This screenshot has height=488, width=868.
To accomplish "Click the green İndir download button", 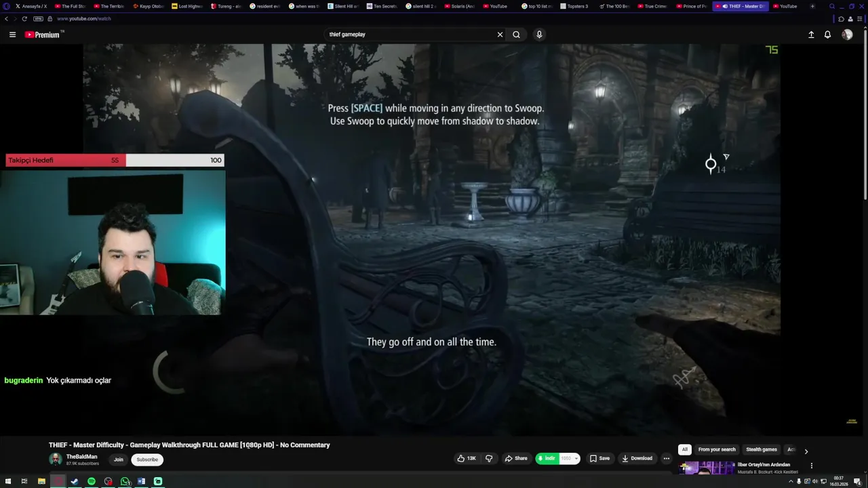I will point(547,459).
